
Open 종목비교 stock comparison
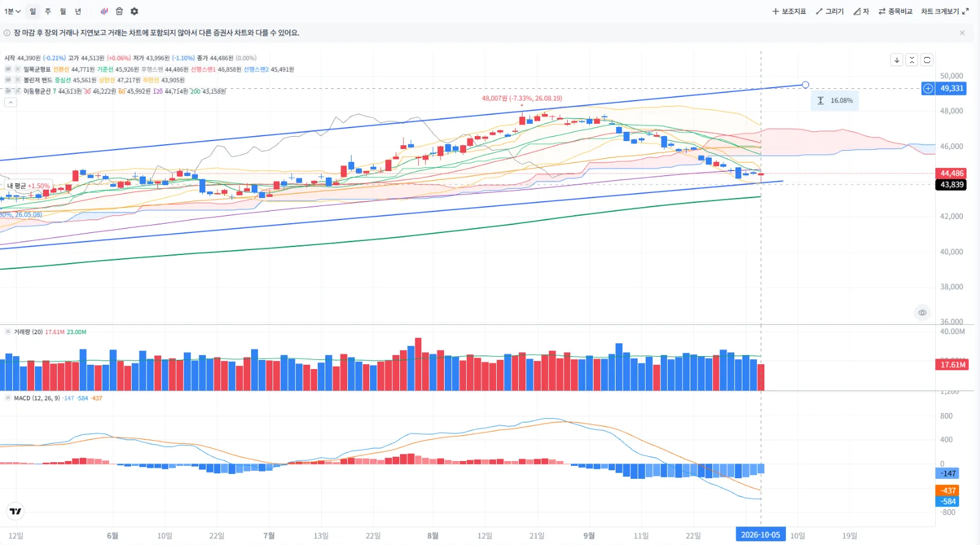[895, 11]
